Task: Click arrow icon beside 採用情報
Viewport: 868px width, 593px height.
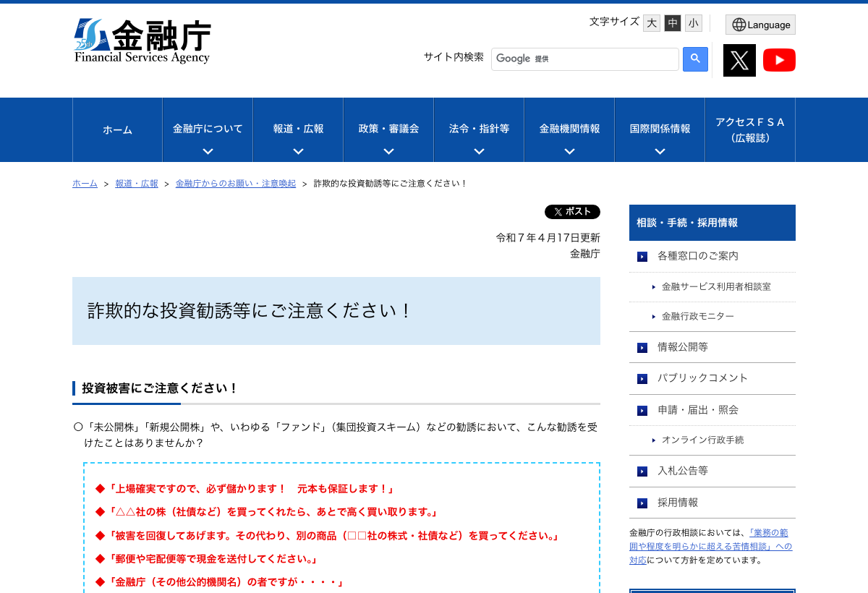Action: [x=642, y=503]
